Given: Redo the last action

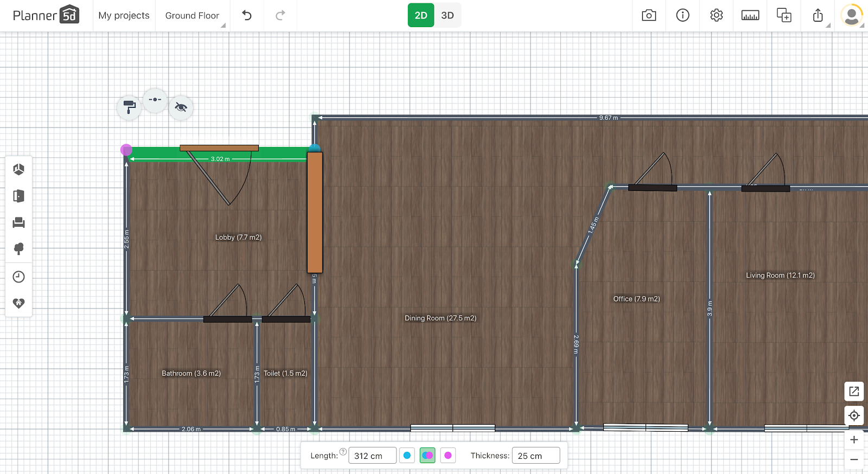Looking at the screenshot, I should (x=280, y=15).
